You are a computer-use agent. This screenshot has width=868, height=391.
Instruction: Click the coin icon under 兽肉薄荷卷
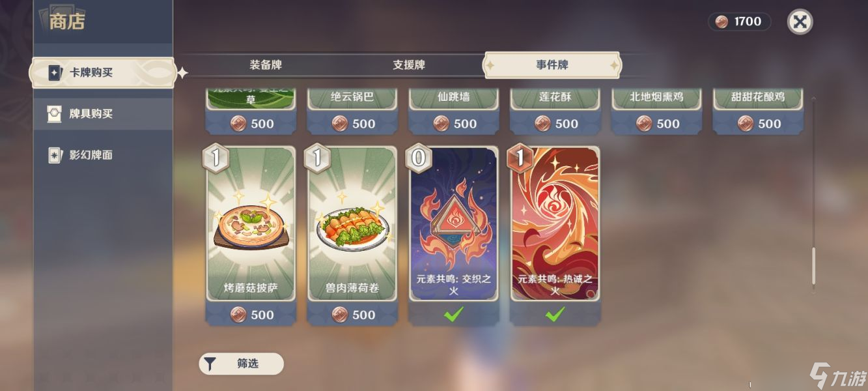click(340, 315)
